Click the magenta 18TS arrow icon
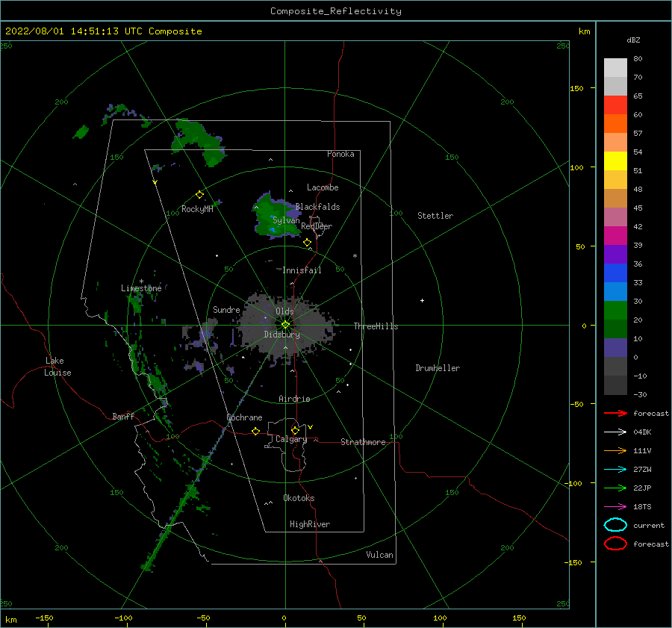The height and width of the screenshot is (628, 672). (x=615, y=507)
